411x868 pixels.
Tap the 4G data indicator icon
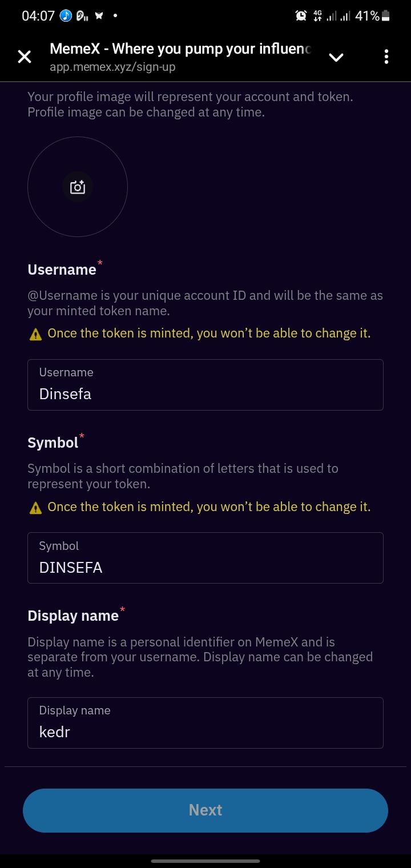point(317,16)
